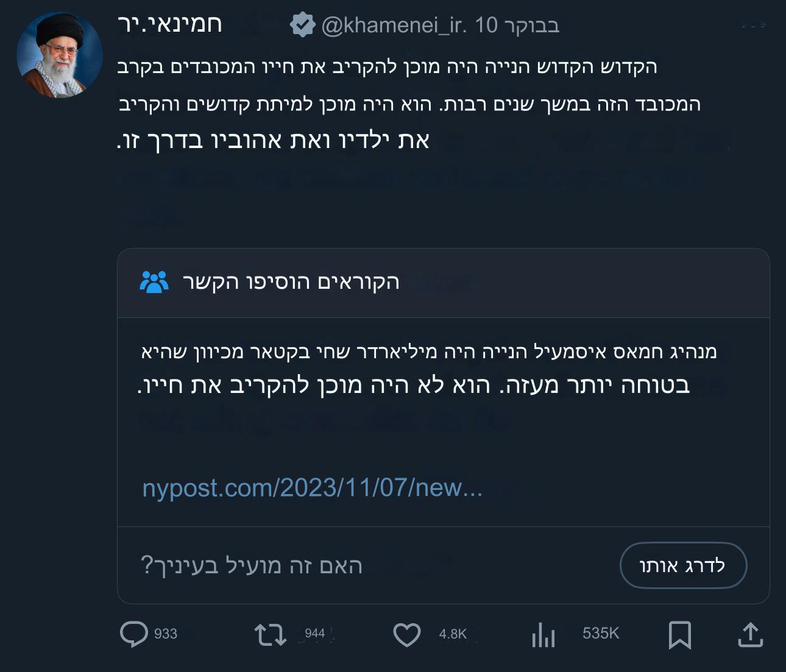
Task: Open the nypost.com article link
Action: coord(312,488)
